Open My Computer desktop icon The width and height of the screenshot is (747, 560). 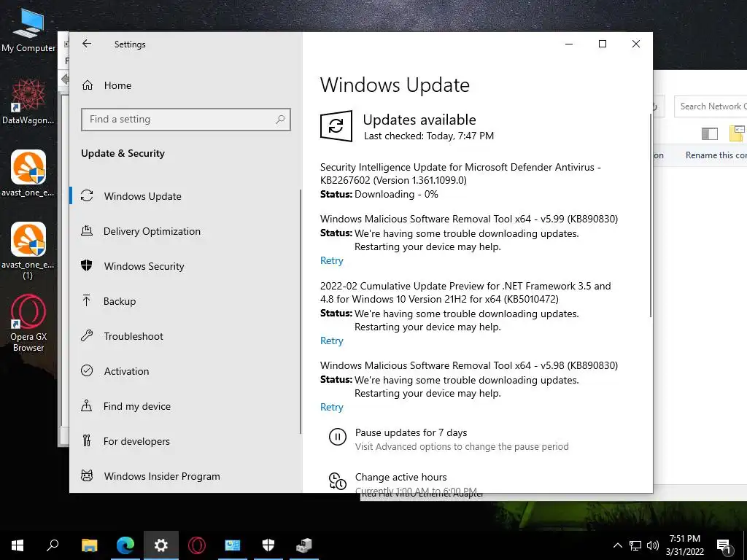pyautogui.click(x=28, y=31)
